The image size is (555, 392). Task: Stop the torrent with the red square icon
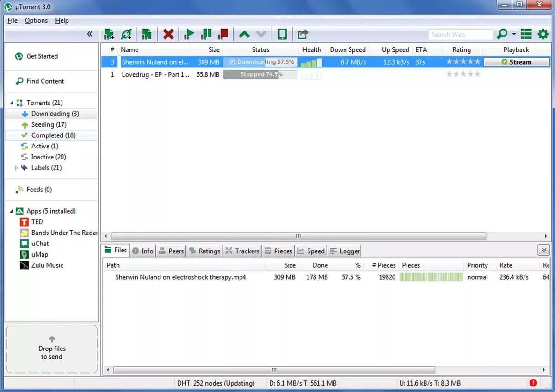pyautogui.click(x=222, y=34)
